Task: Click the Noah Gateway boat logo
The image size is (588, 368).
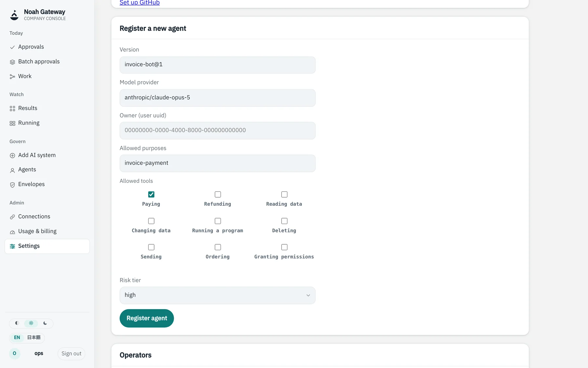Action: [14, 15]
